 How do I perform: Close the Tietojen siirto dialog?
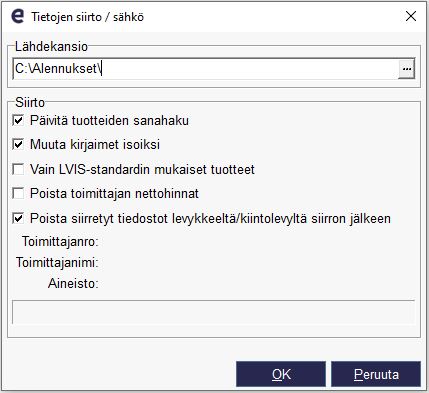[x=411, y=16]
